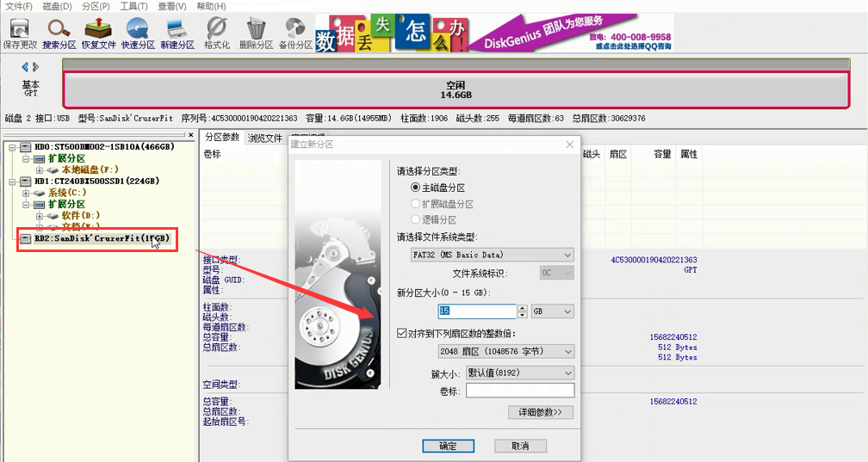
Task: Toggle the 对齐到下列扇区数的整数倍 checkbox
Action: click(x=402, y=333)
